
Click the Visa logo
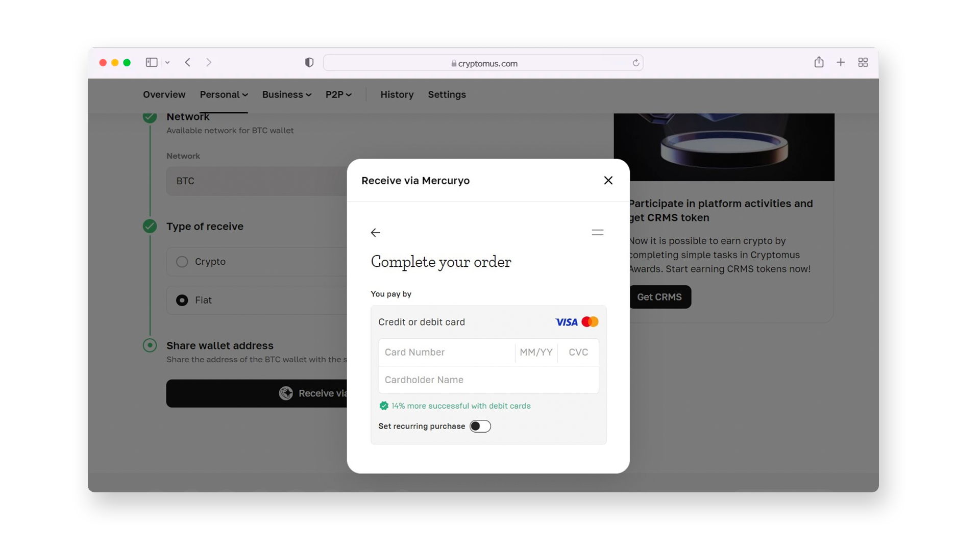[566, 322]
